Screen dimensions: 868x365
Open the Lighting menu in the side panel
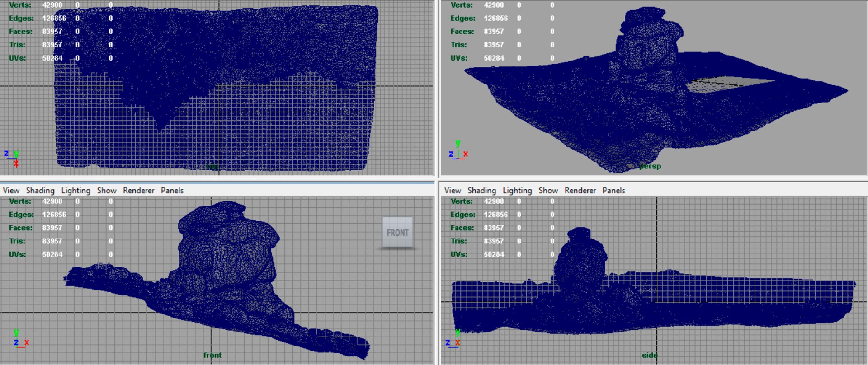517,191
